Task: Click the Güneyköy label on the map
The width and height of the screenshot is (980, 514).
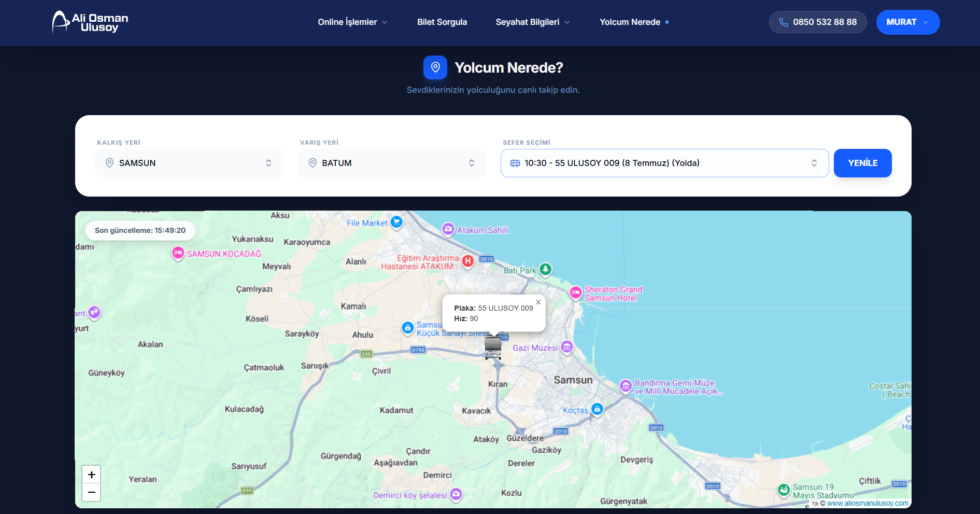Action: tap(106, 373)
